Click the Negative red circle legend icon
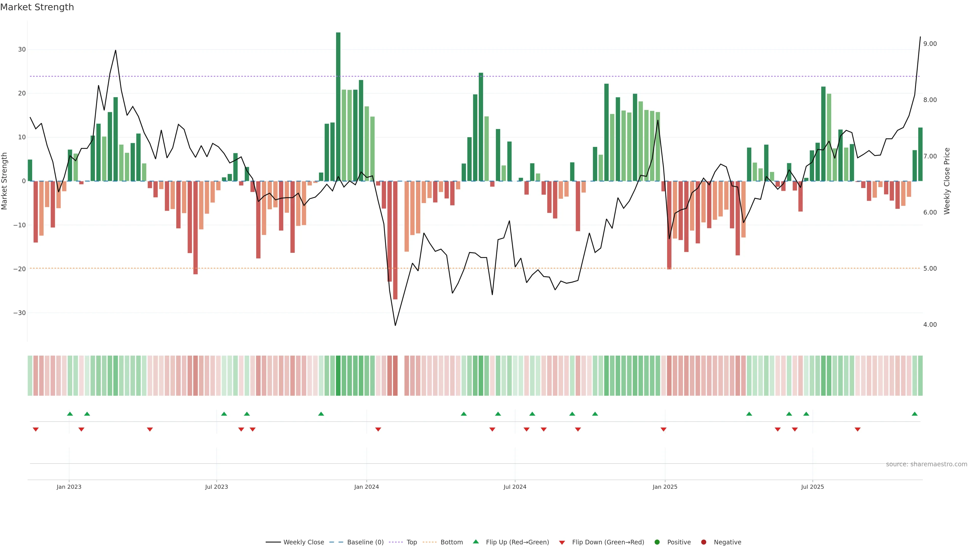The width and height of the screenshot is (980, 551). pyautogui.click(x=703, y=542)
